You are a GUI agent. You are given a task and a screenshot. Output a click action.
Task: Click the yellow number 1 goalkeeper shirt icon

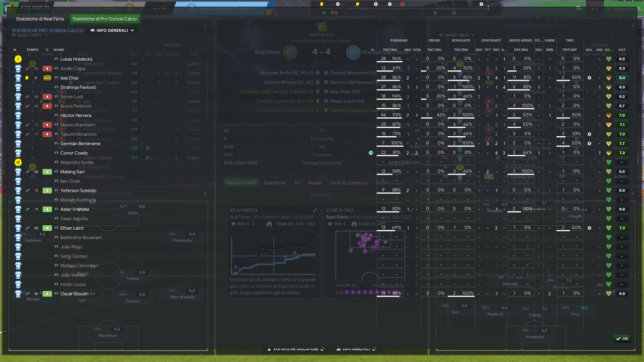click(x=18, y=59)
